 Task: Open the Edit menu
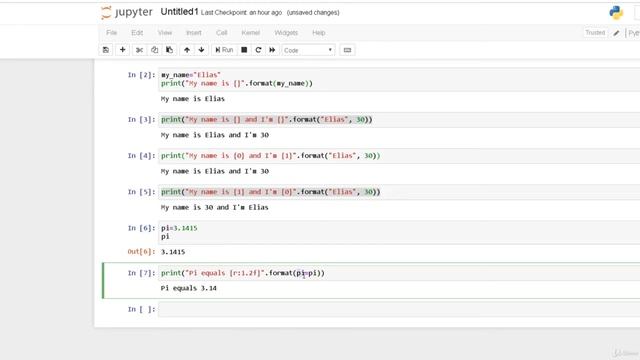pyautogui.click(x=137, y=33)
